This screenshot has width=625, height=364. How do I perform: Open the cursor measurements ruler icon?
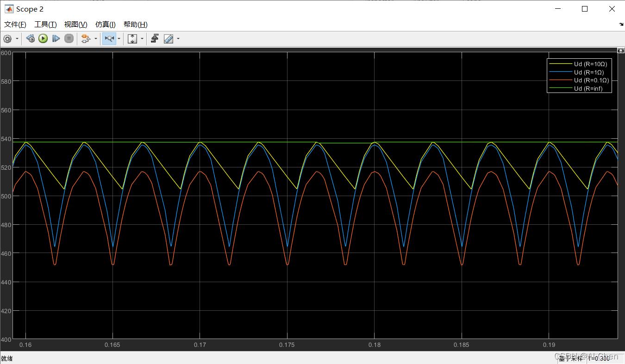click(x=169, y=39)
